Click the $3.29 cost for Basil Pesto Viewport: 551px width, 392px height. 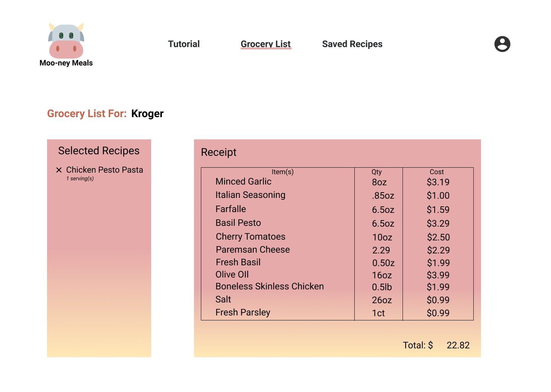coord(438,224)
